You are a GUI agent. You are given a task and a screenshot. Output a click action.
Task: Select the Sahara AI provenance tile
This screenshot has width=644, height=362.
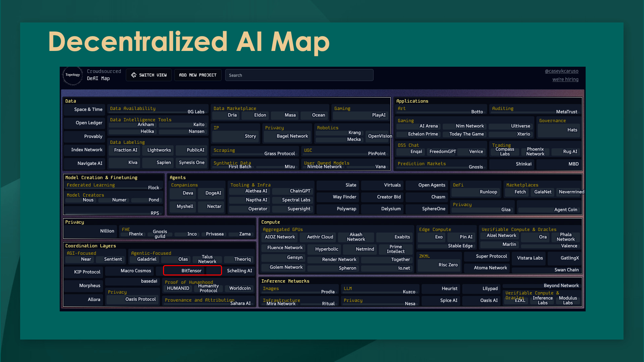coord(240,303)
